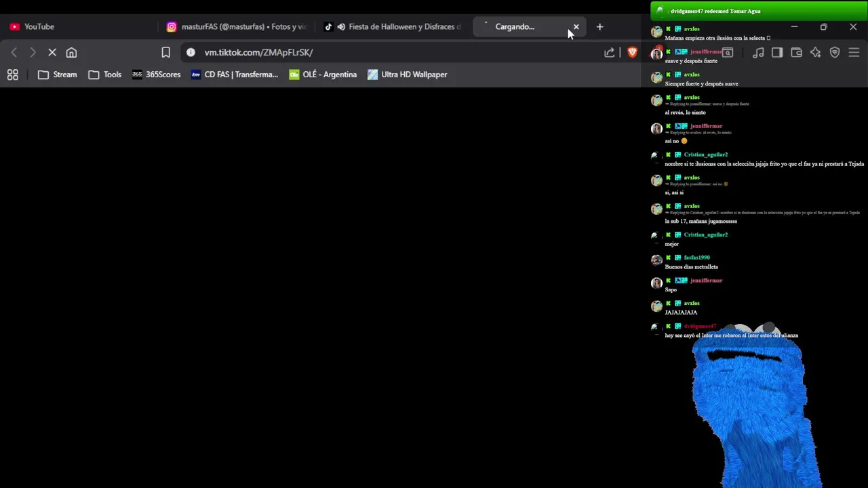Select the Cargando loading tab
Image resolution: width=868 pixels, height=488 pixels.
point(529,26)
